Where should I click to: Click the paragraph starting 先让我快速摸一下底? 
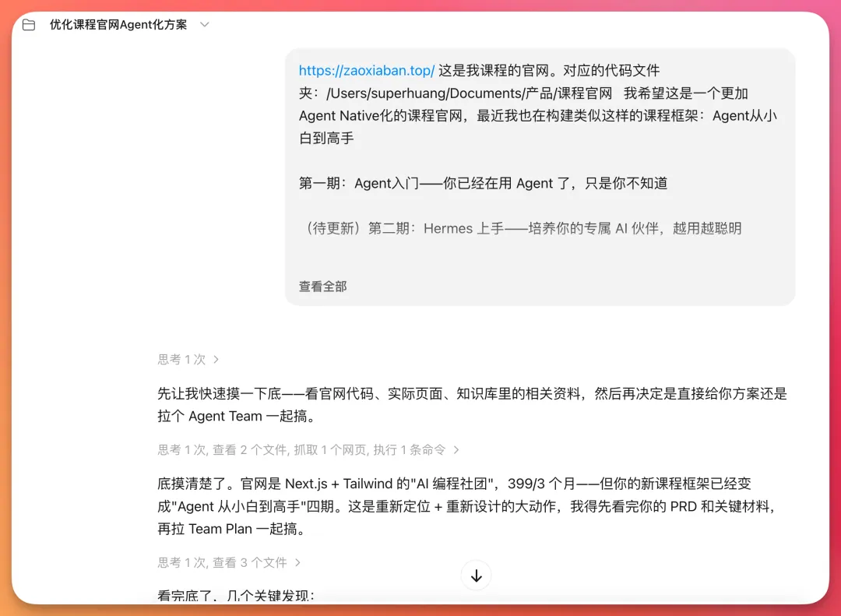click(472, 405)
